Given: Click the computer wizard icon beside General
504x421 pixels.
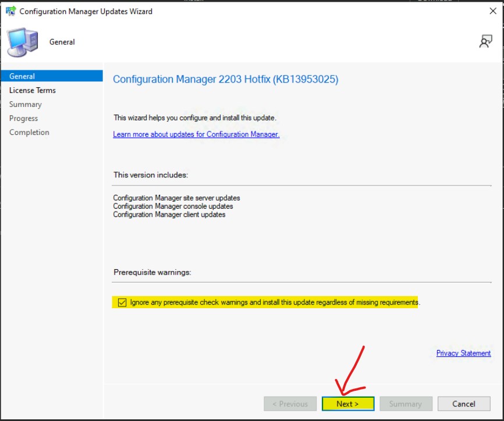Looking at the screenshot, I should [23, 42].
